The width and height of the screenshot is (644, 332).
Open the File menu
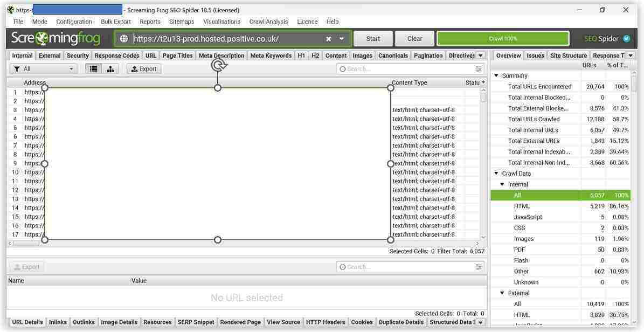pyautogui.click(x=18, y=22)
